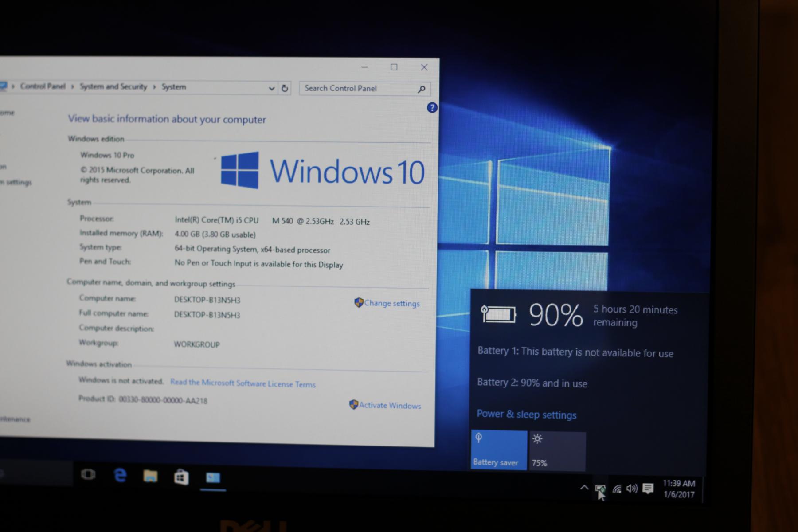Toggle the Battery saver tile
Image resolution: width=798 pixels, height=532 pixels.
coord(499,450)
